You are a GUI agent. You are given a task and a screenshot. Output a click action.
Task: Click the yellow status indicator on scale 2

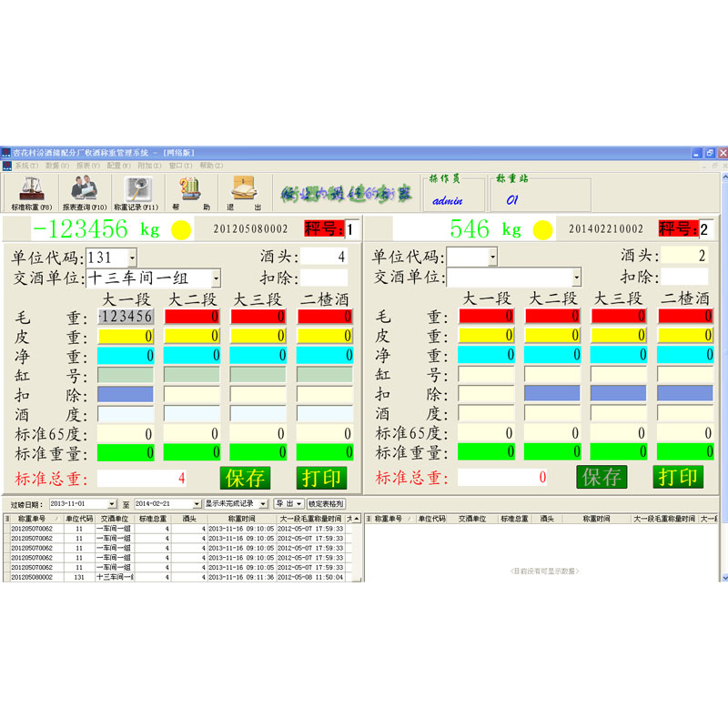pos(541,230)
